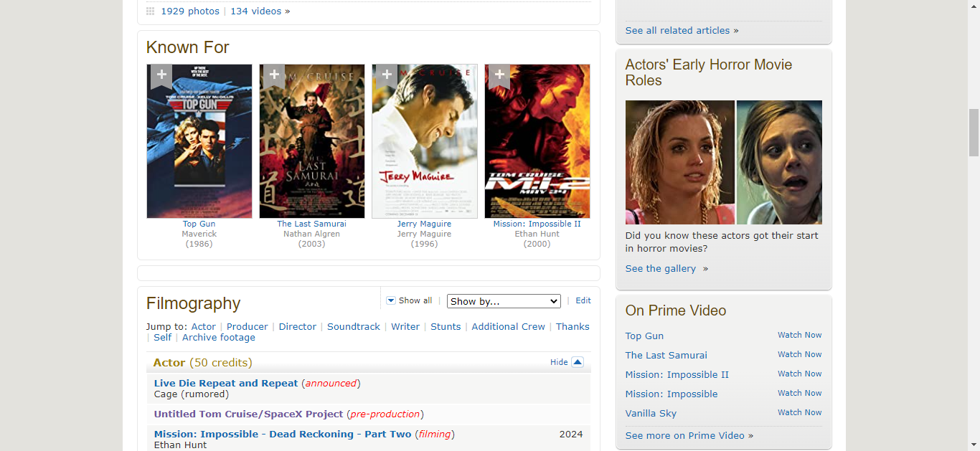Jump to Thanks section
The height and width of the screenshot is (451, 980).
click(x=573, y=327)
